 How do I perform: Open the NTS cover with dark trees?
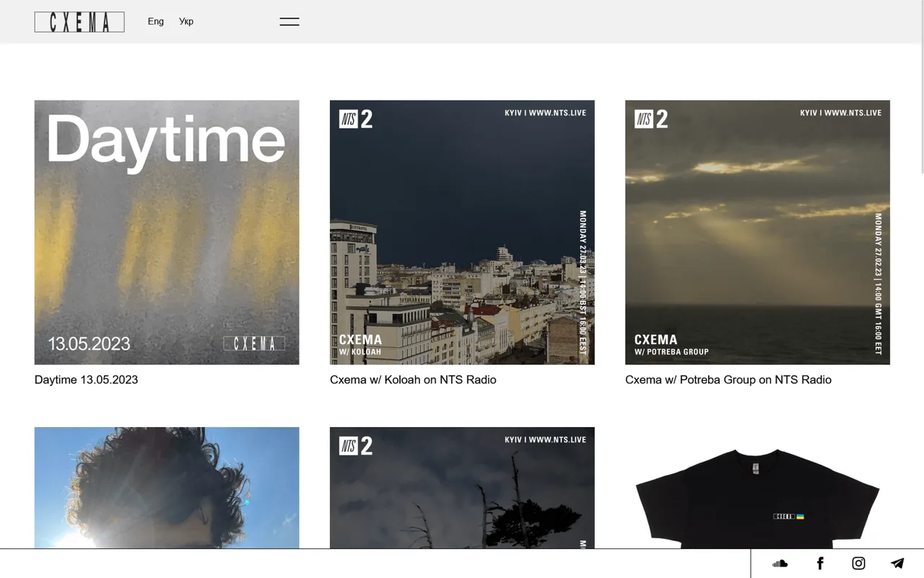[462, 488]
